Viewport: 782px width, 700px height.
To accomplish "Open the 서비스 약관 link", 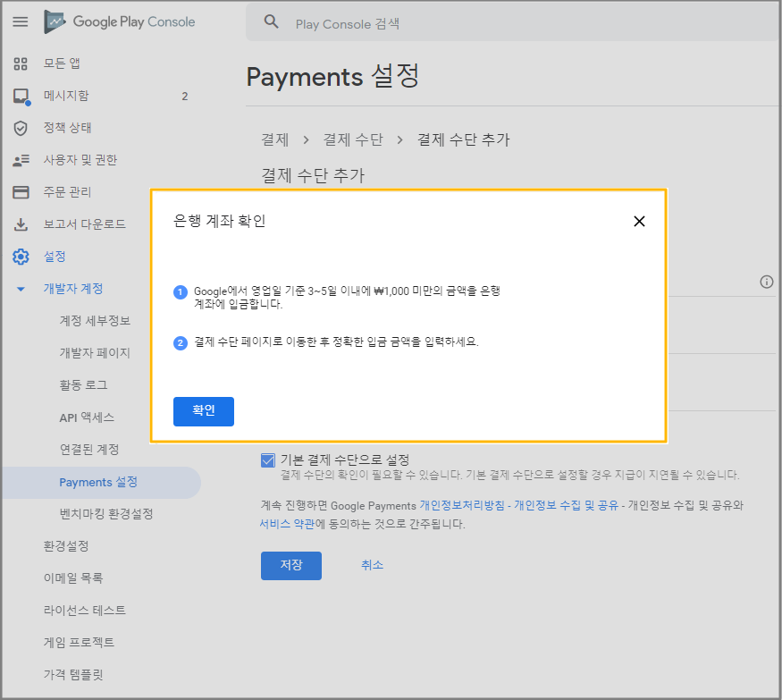I will [287, 524].
